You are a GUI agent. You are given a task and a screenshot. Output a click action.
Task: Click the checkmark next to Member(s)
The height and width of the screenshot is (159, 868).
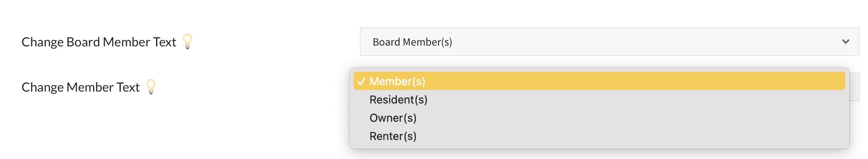click(x=361, y=81)
